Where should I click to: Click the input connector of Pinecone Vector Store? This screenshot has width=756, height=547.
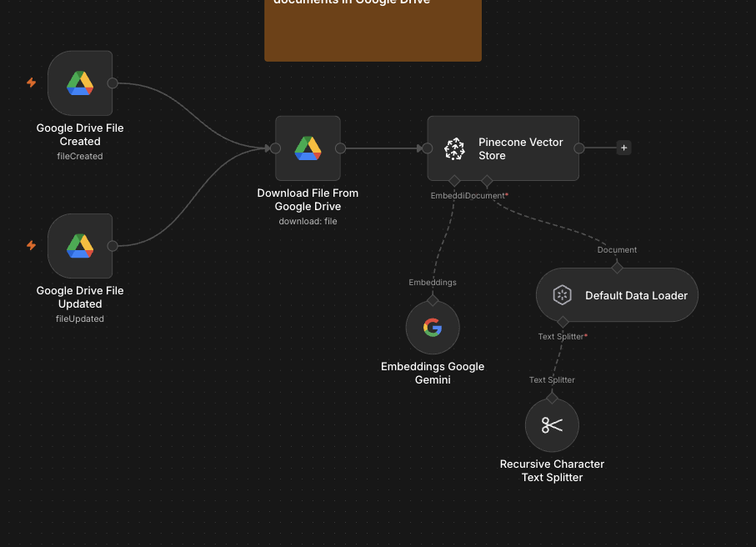click(428, 148)
